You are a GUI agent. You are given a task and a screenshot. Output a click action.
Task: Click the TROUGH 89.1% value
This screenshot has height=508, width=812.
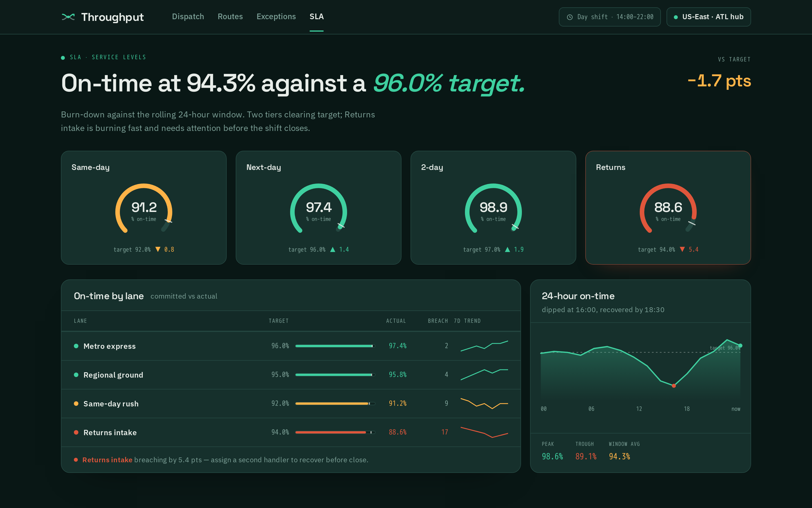click(x=586, y=457)
